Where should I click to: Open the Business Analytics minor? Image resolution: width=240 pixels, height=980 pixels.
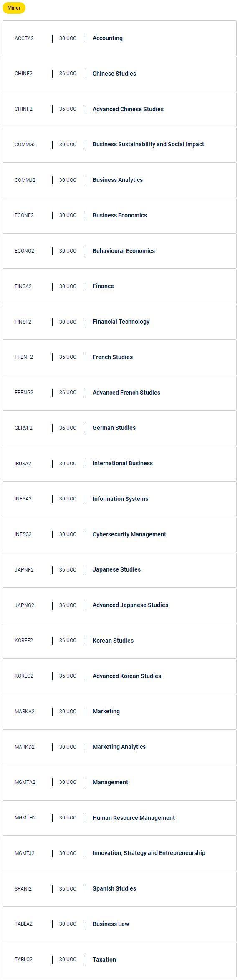tap(119, 180)
